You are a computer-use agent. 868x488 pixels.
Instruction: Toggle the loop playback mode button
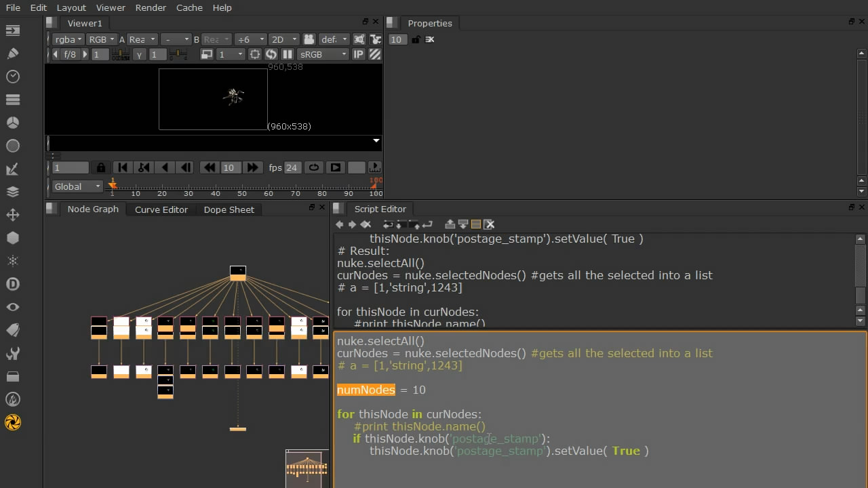[x=314, y=167]
